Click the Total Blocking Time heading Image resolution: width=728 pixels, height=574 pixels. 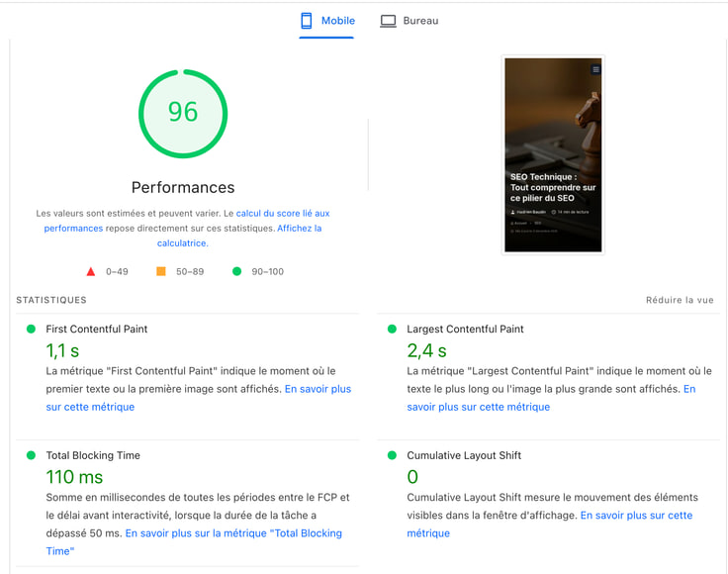pos(93,455)
